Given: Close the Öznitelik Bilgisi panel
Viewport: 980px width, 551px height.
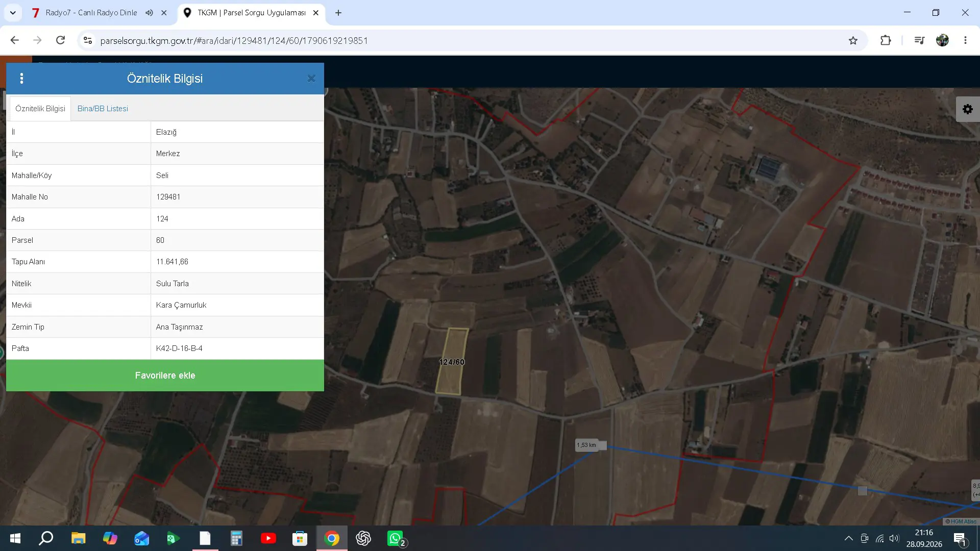Looking at the screenshot, I should click(311, 79).
